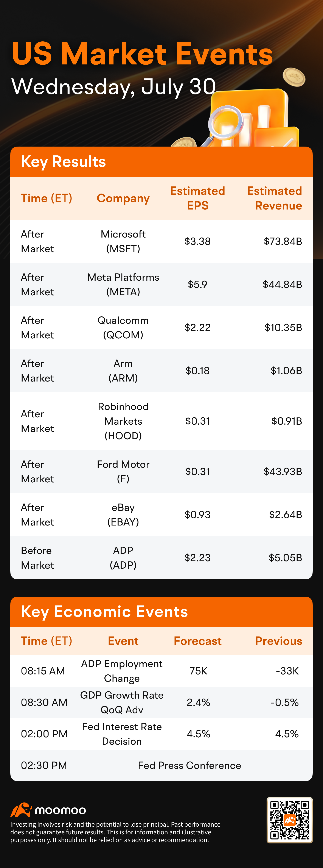Click the Fed Press Conference entry
This screenshot has width=323, height=868.
coord(189,765)
